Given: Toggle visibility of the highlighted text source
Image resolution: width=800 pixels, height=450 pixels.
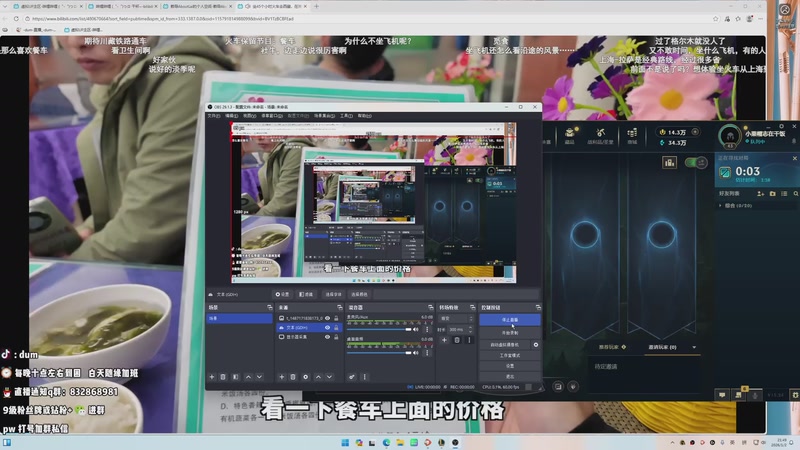Looking at the screenshot, I should tap(328, 328).
